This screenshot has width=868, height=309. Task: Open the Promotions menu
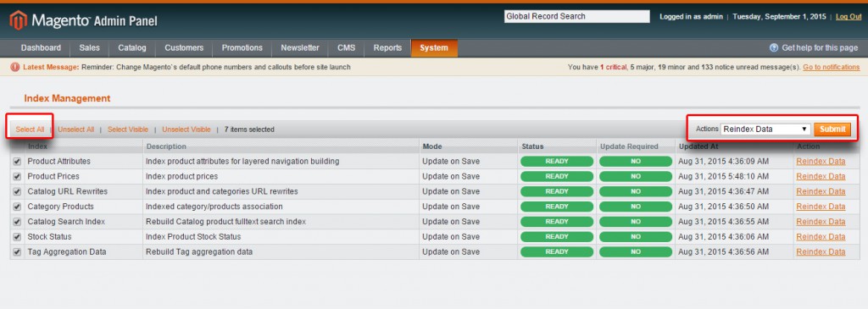click(x=242, y=48)
